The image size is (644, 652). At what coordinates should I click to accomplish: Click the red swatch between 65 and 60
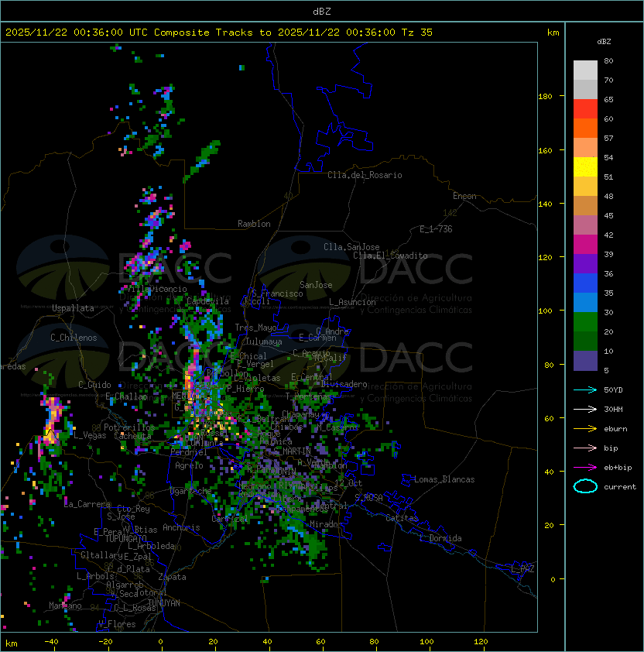[x=585, y=109]
